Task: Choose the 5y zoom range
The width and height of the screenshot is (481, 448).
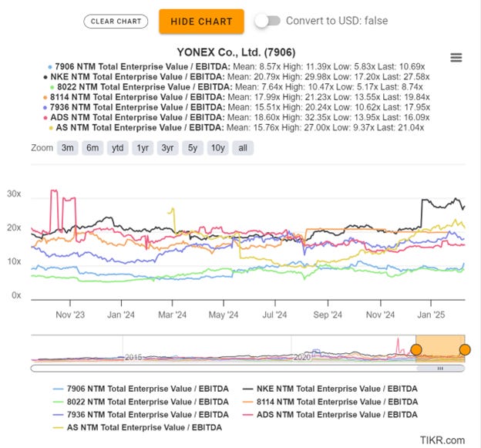Action: click(x=193, y=148)
